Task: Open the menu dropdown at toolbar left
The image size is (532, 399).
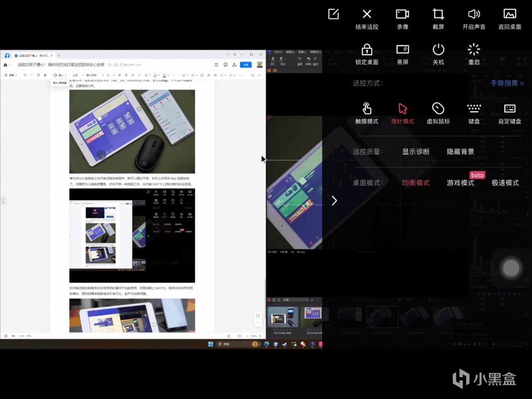Action: pos(10,75)
